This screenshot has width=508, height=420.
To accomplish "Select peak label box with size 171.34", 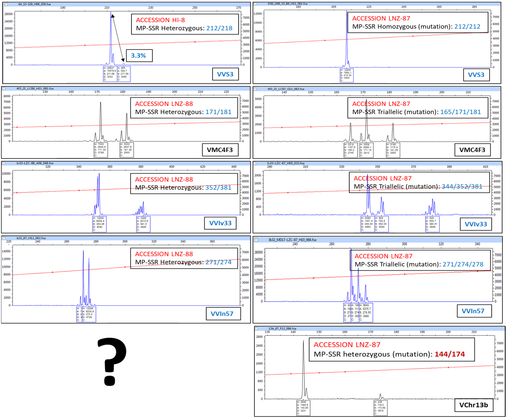I will (101, 150).
